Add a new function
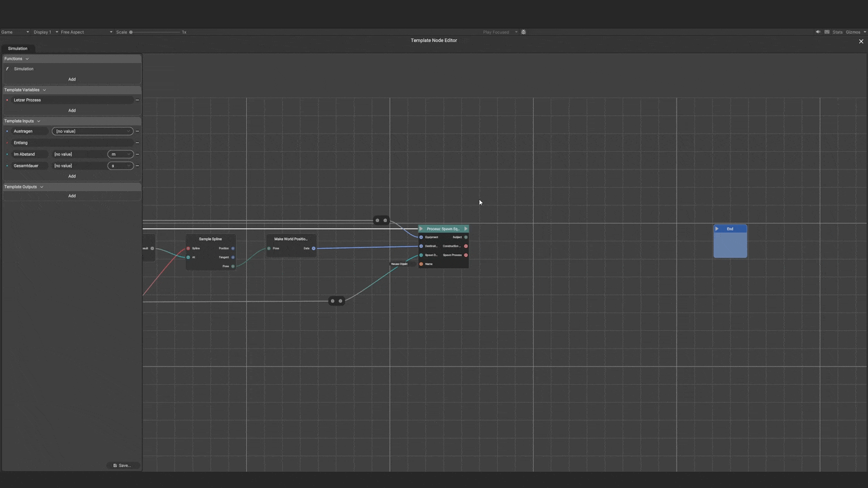 click(x=72, y=79)
